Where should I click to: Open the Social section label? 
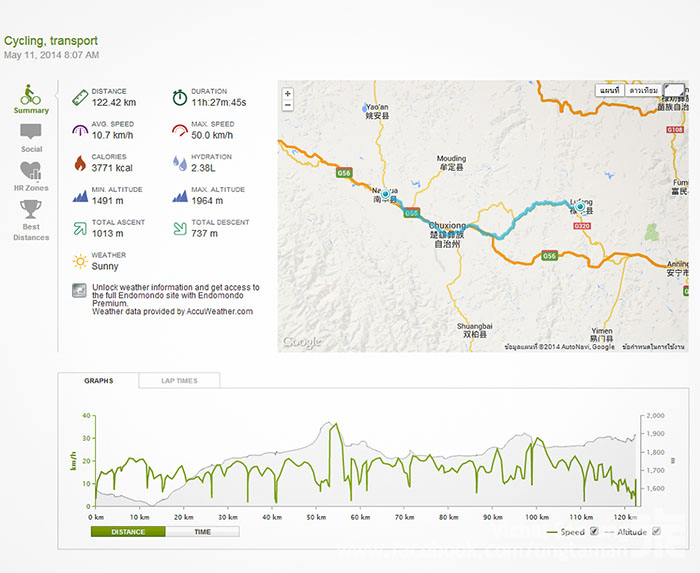pyautogui.click(x=31, y=149)
